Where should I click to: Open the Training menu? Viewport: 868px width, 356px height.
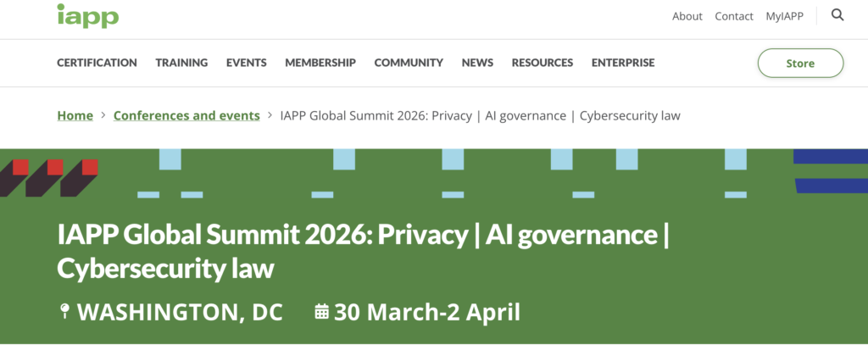coord(181,63)
